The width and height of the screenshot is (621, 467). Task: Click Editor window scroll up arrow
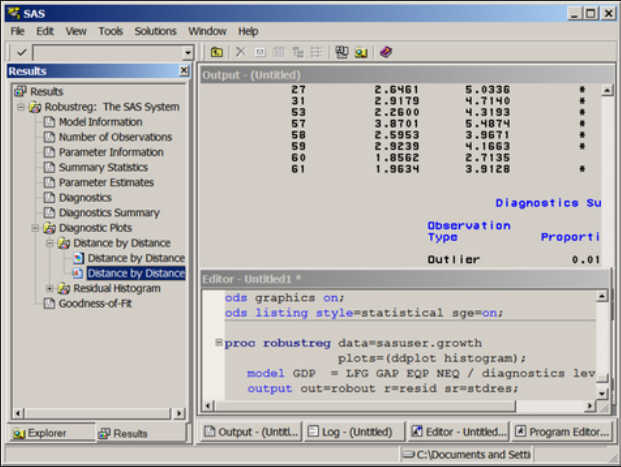click(602, 296)
